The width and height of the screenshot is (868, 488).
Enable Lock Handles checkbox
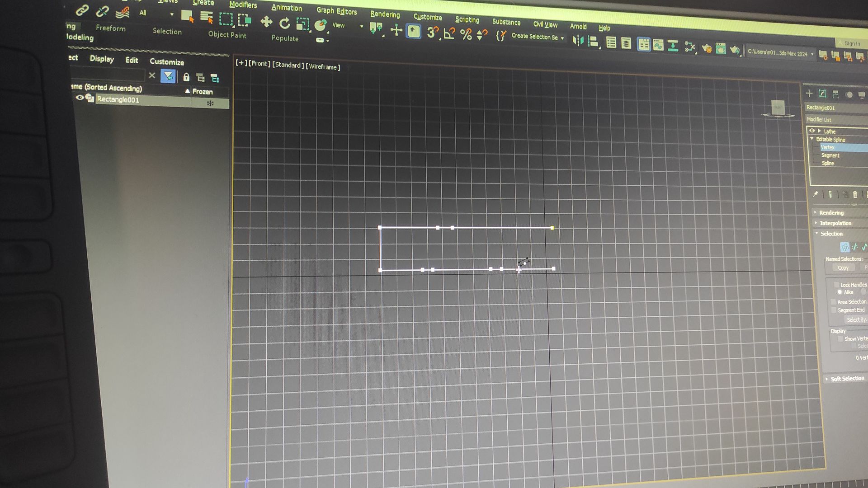(836, 284)
